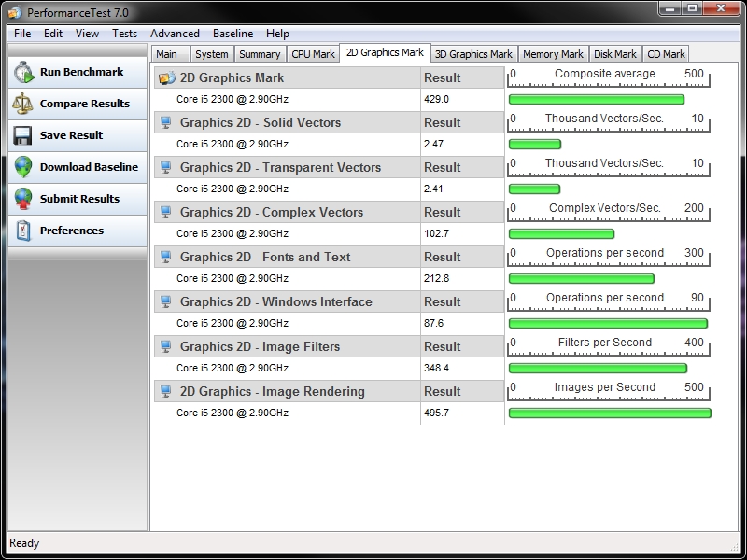Switch to the 3D Graphics Mark tab
The height and width of the screenshot is (560, 747).
point(473,54)
